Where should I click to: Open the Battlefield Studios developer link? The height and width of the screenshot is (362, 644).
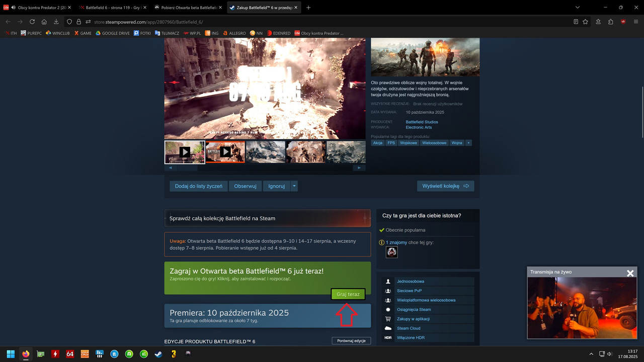422,122
